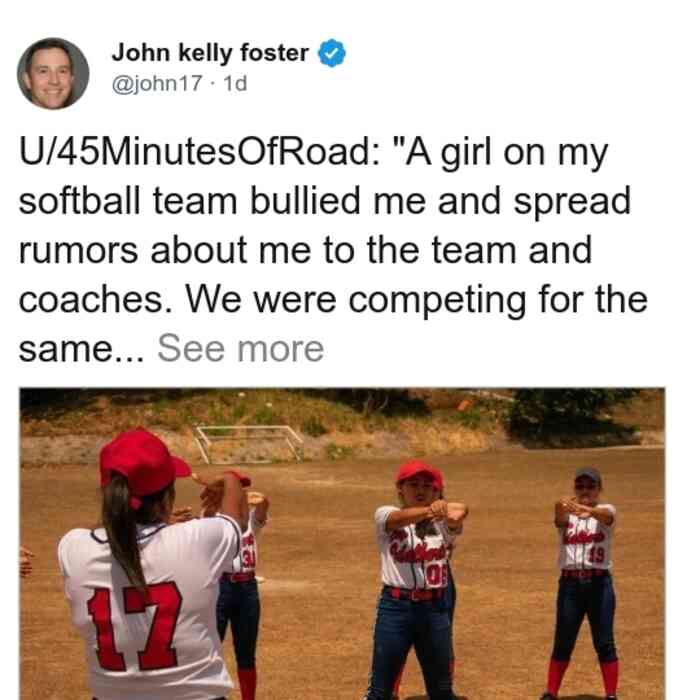Open the John kelly foster display name
This screenshot has width=700, height=700.
pyautogui.click(x=210, y=53)
